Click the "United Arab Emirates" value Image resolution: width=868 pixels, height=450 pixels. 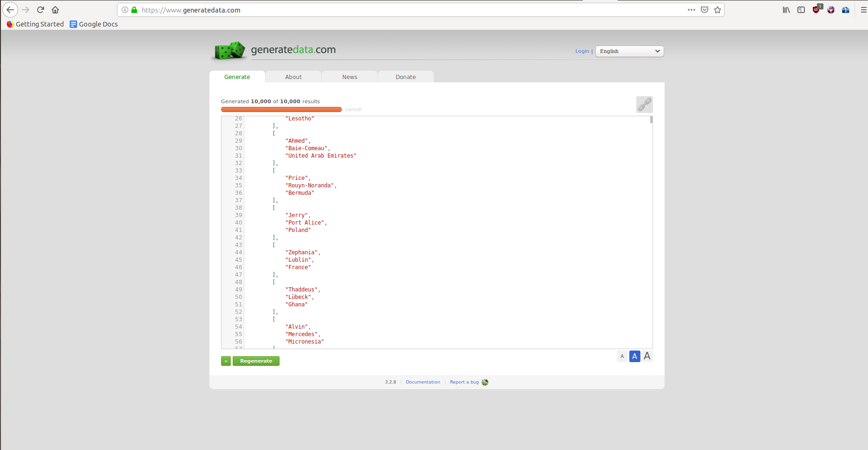(321, 156)
